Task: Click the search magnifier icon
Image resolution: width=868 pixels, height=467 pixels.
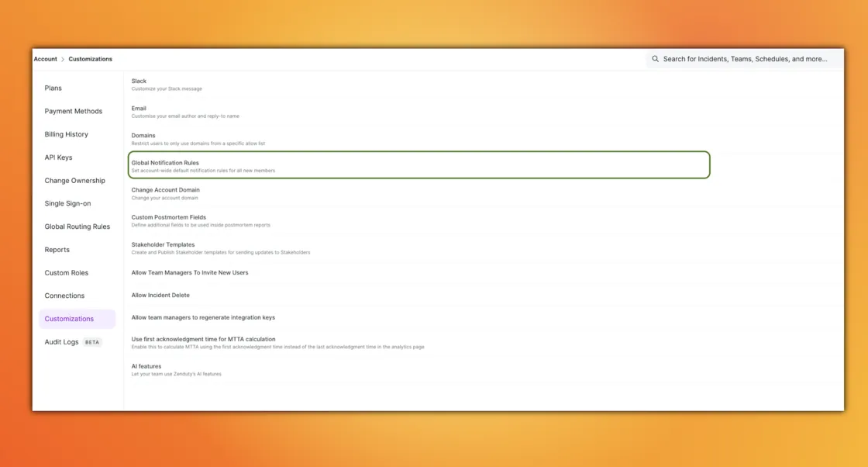Action: coord(656,58)
